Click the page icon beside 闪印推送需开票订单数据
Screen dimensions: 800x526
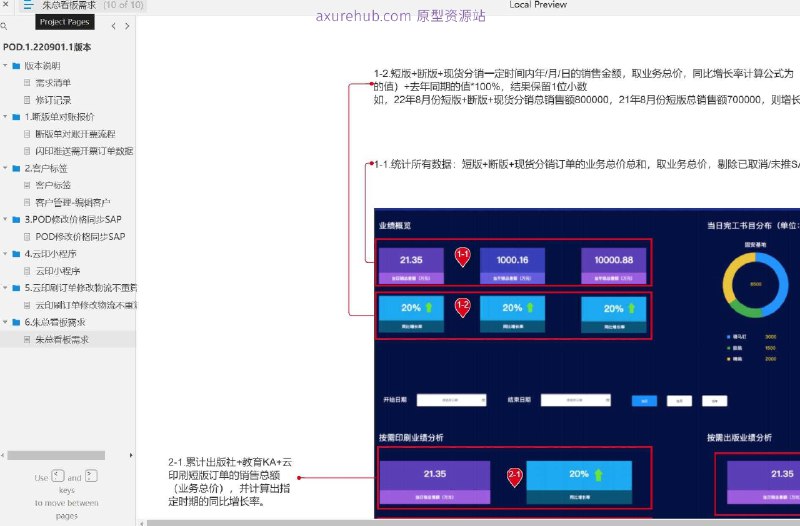(x=27, y=151)
